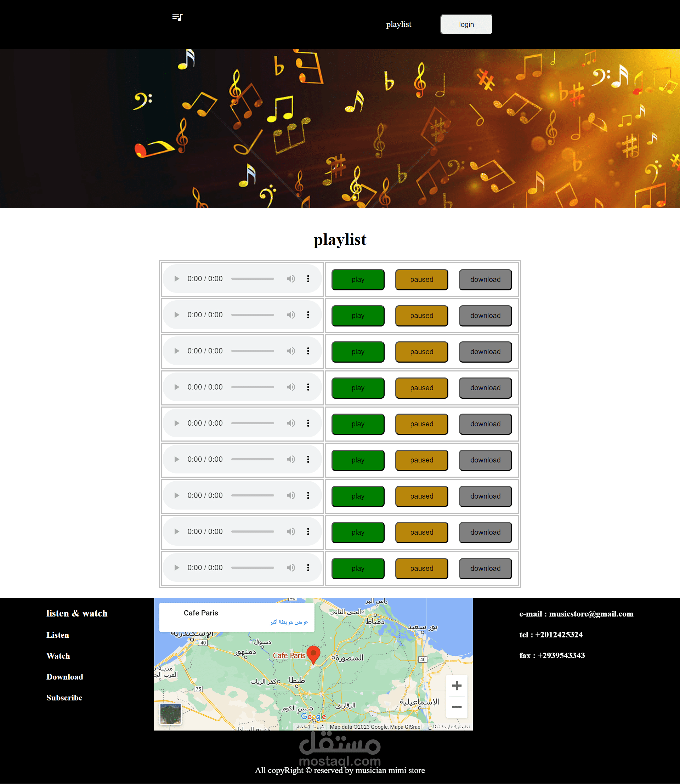Open three-dot menu on eighth audio player
The height and width of the screenshot is (784, 680).
point(308,532)
